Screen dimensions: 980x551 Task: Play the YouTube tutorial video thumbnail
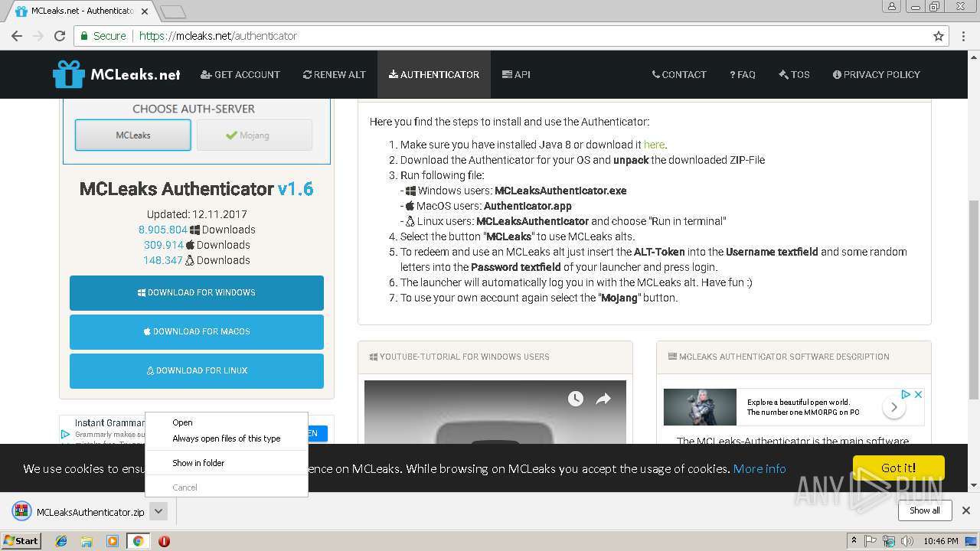pyautogui.click(x=495, y=413)
